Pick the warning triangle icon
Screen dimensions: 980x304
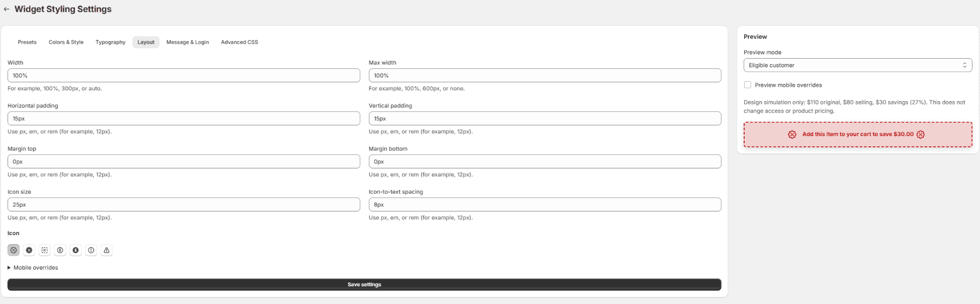[107, 250]
